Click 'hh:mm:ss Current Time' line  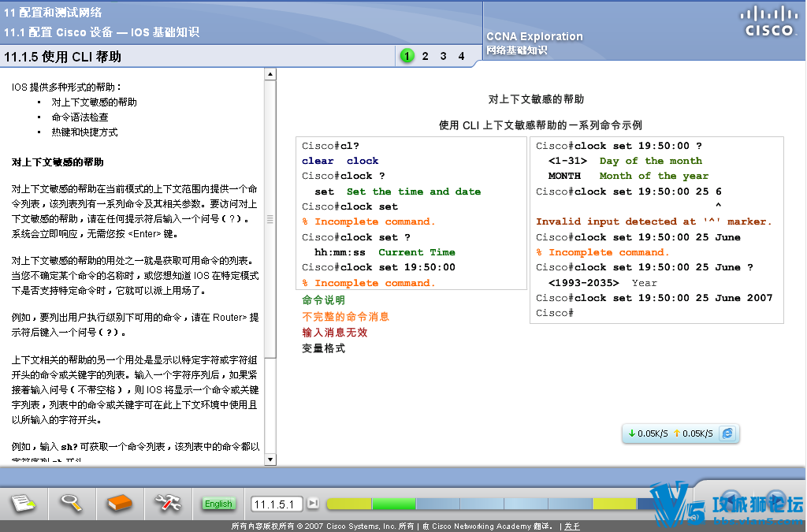(x=385, y=252)
